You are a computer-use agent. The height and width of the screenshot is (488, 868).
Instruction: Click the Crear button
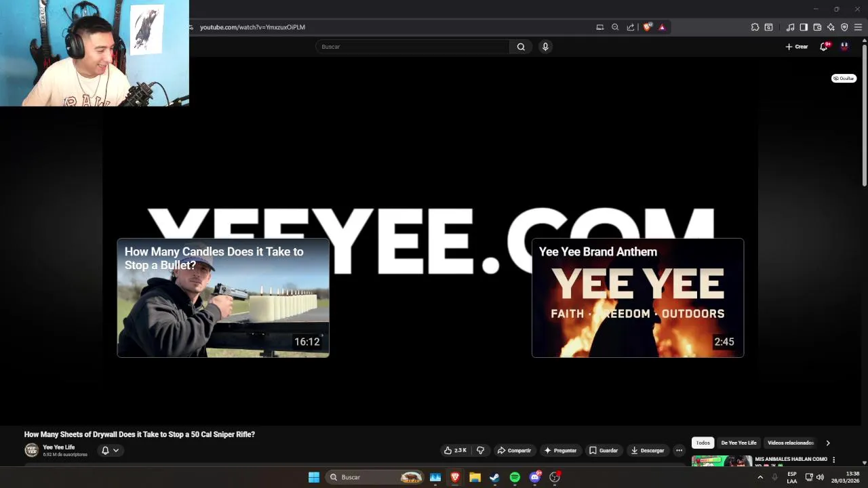(797, 47)
